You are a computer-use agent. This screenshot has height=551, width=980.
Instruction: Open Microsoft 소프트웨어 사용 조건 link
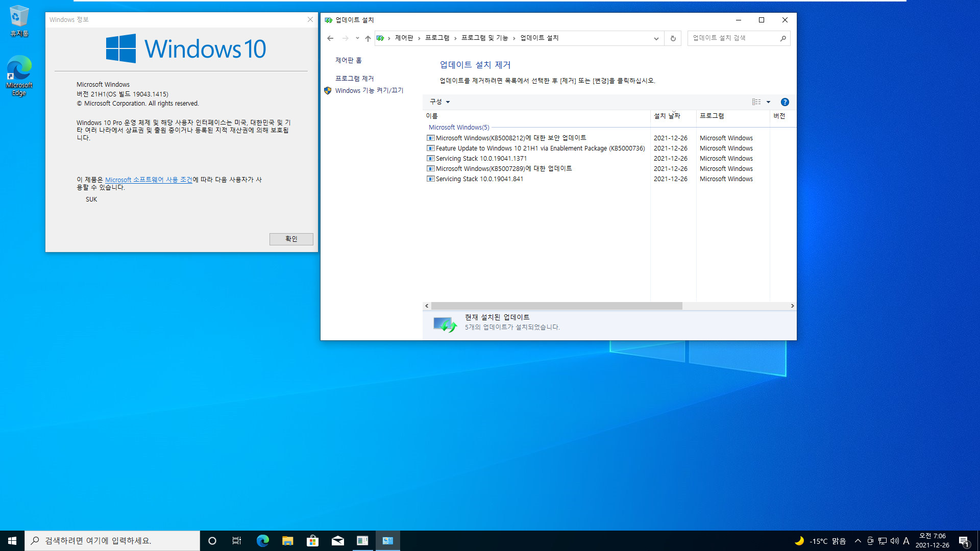pyautogui.click(x=149, y=180)
